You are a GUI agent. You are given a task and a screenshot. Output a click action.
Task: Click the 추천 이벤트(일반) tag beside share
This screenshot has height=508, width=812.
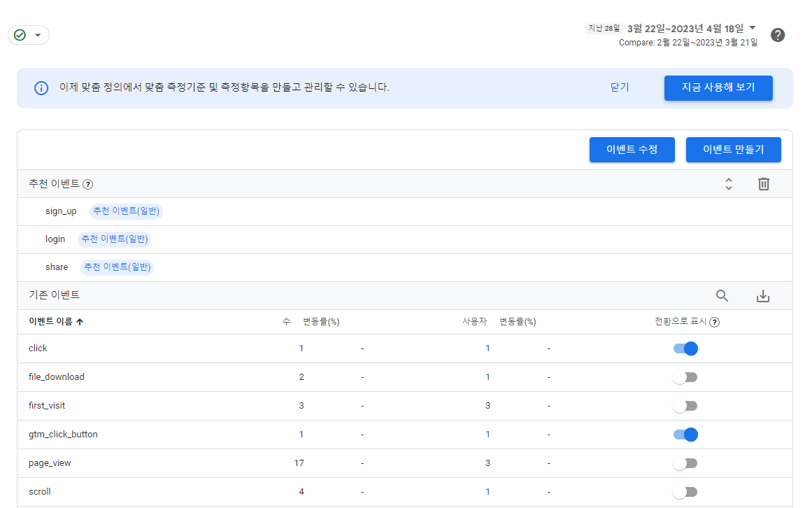[117, 267]
